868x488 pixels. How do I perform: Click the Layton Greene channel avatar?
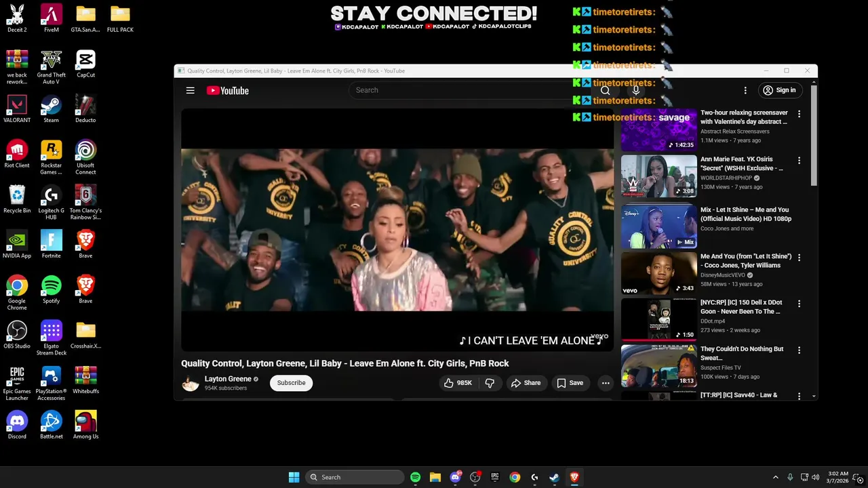click(191, 383)
